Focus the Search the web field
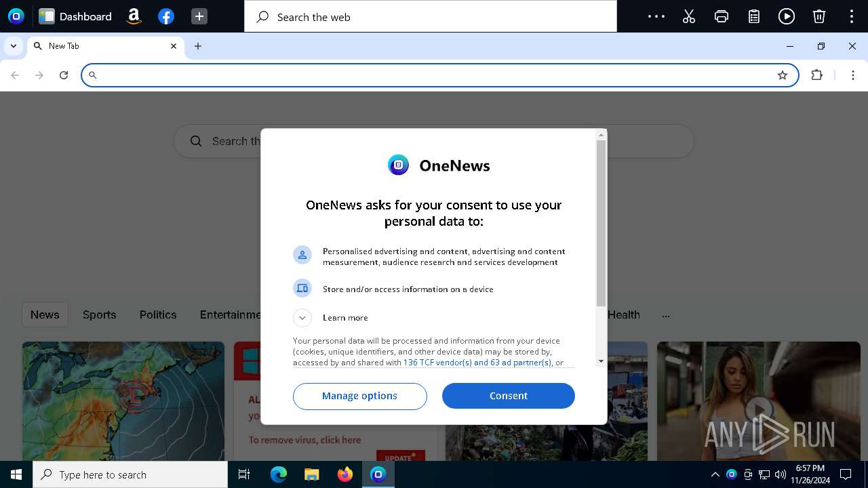 tap(431, 17)
